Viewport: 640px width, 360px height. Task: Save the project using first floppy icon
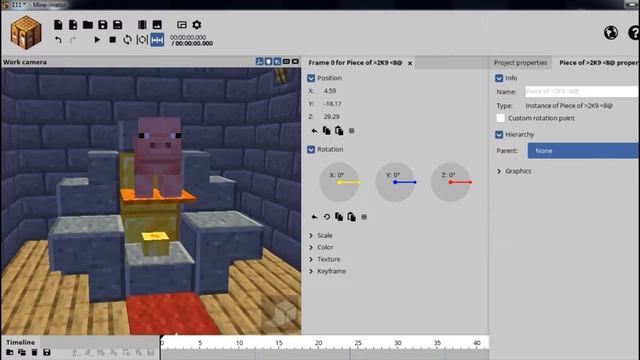(x=102, y=24)
